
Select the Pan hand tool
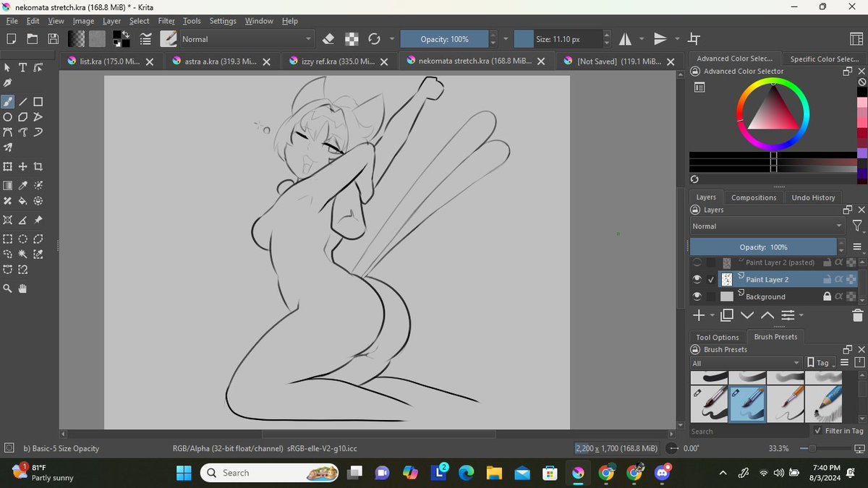[23, 289]
